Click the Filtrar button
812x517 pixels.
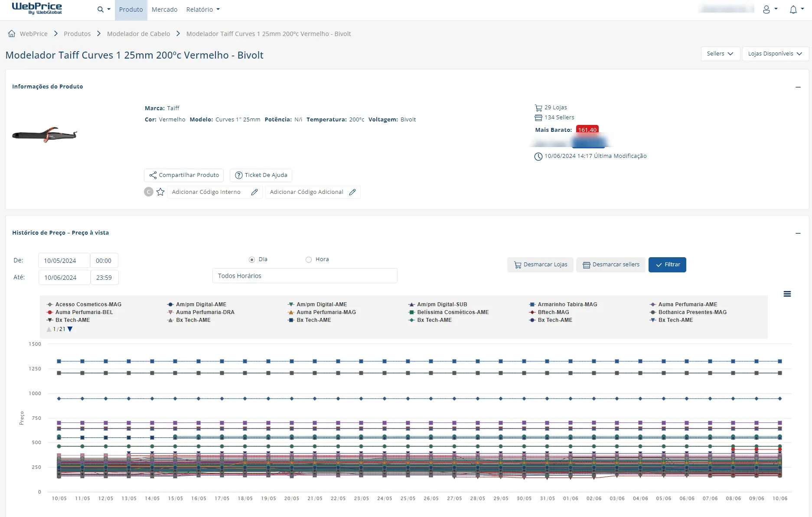[667, 265]
